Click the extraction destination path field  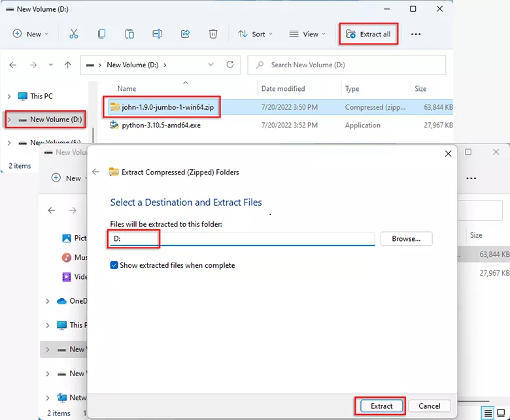pos(242,239)
